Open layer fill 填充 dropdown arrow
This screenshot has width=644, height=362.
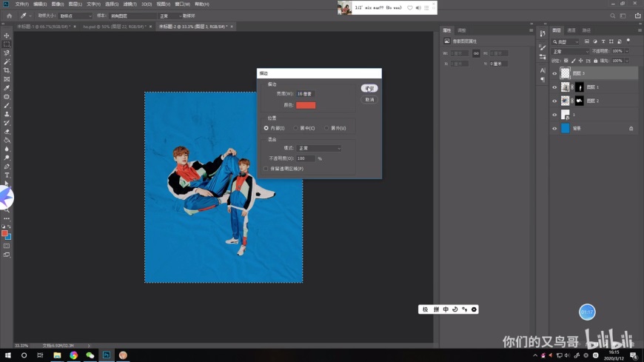(x=627, y=61)
